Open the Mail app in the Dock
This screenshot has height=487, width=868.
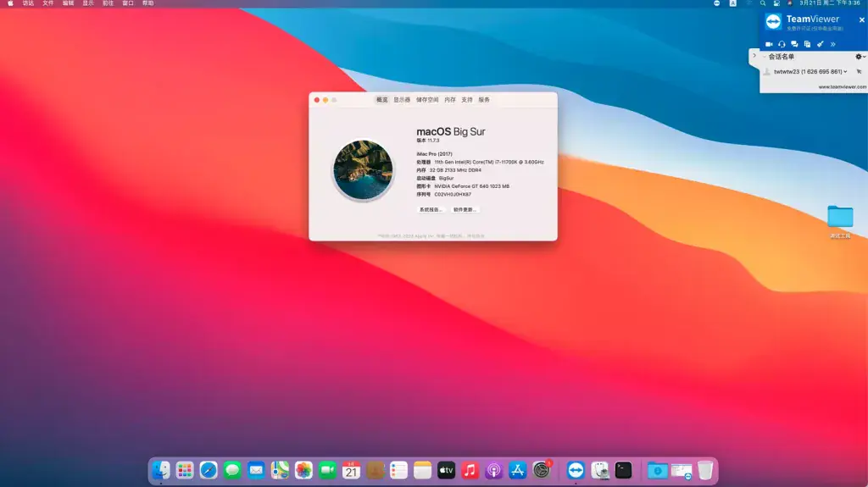point(256,470)
